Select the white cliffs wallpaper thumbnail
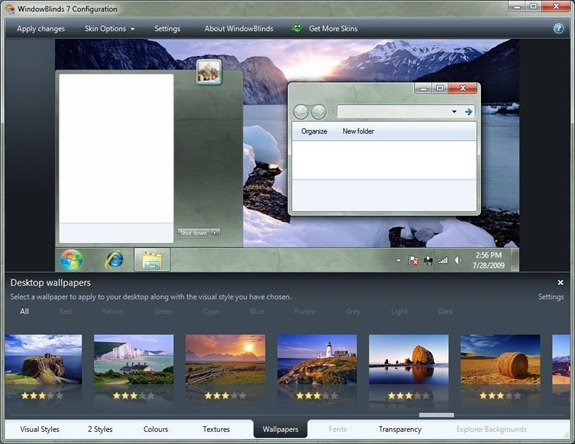 [x=133, y=359]
